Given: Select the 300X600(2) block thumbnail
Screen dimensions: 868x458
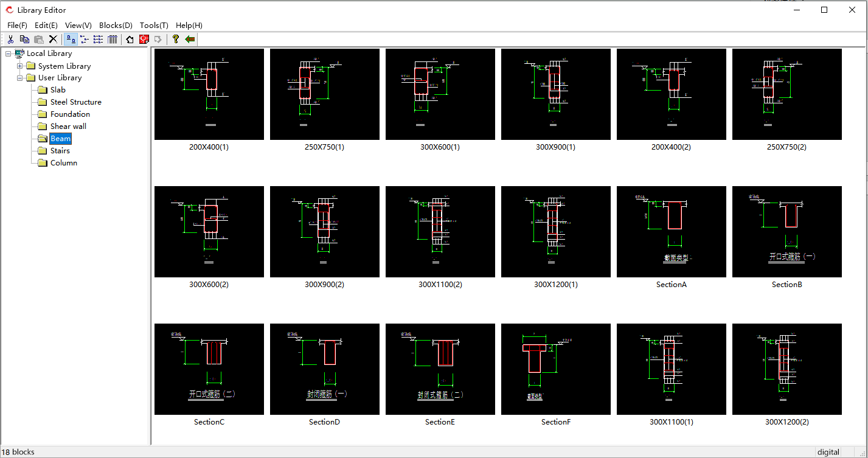Looking at the screenshot, I should pyautogui.click(x=209, y=232).
